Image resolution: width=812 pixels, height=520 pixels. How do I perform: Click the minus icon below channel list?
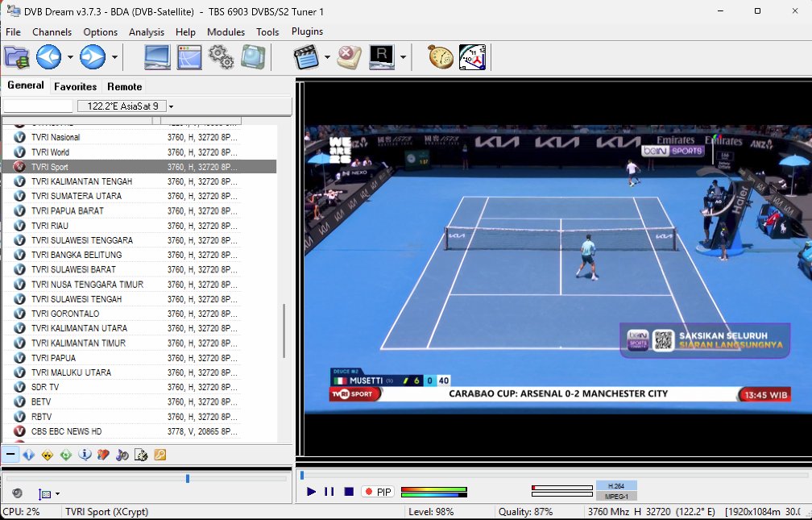[10, 455]
